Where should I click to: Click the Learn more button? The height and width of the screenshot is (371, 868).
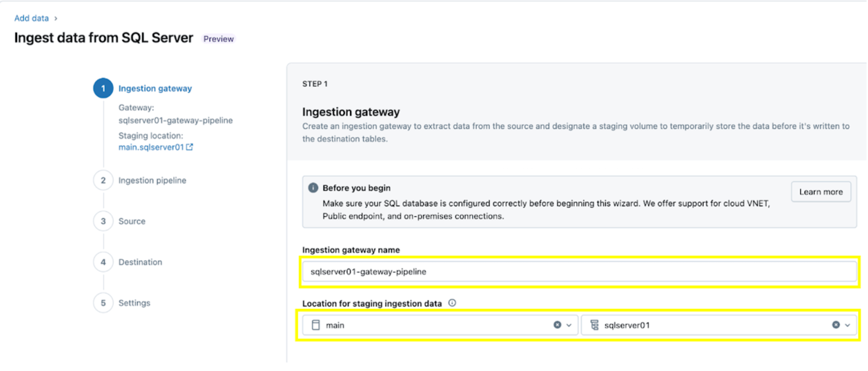pos(821,192)
